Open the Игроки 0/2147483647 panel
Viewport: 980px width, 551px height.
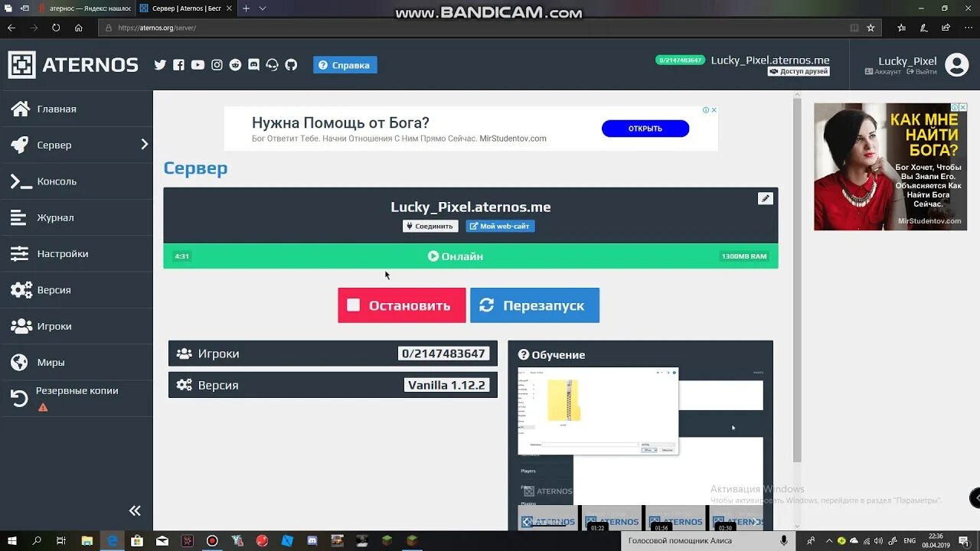[x=333, y=354]
